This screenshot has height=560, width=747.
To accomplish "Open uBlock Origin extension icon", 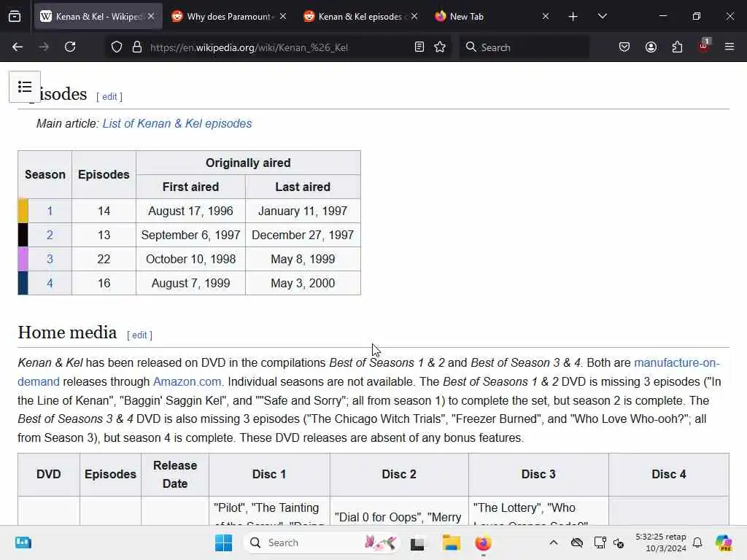I will pos(704,46).
